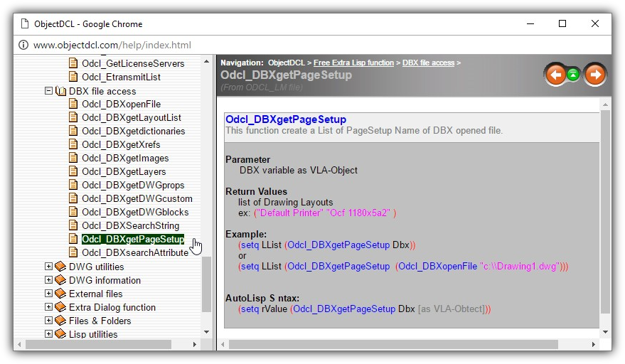
Task: Click page icon next to Odcl_DBXgetImages
Action: [73, 158]
